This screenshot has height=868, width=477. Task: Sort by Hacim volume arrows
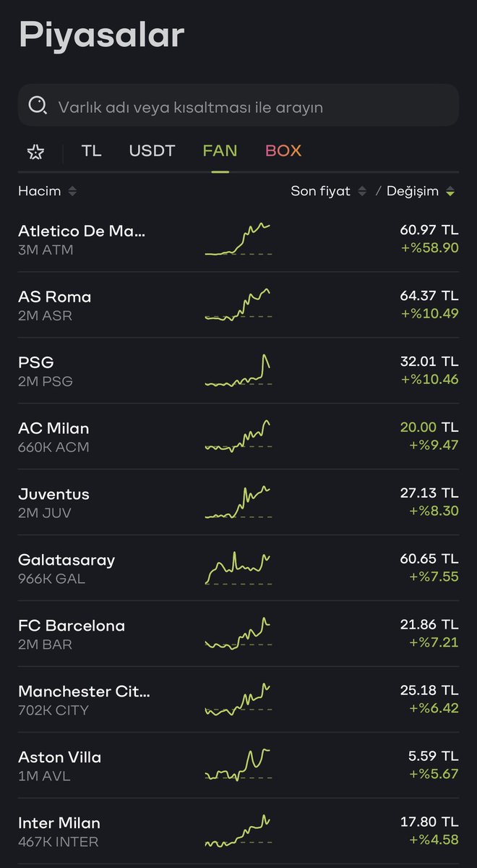tap(72, 191)
